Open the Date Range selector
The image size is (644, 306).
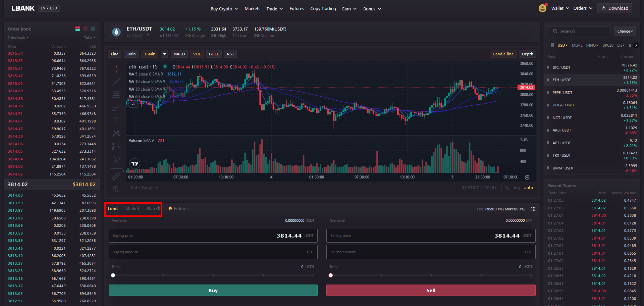(x=144, y=188)
